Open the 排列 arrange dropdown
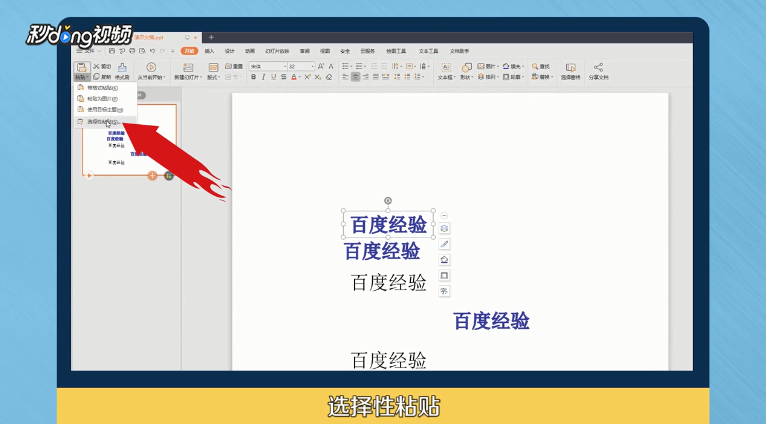Viewport: 766px width, 424px height. tap(487, 77)
